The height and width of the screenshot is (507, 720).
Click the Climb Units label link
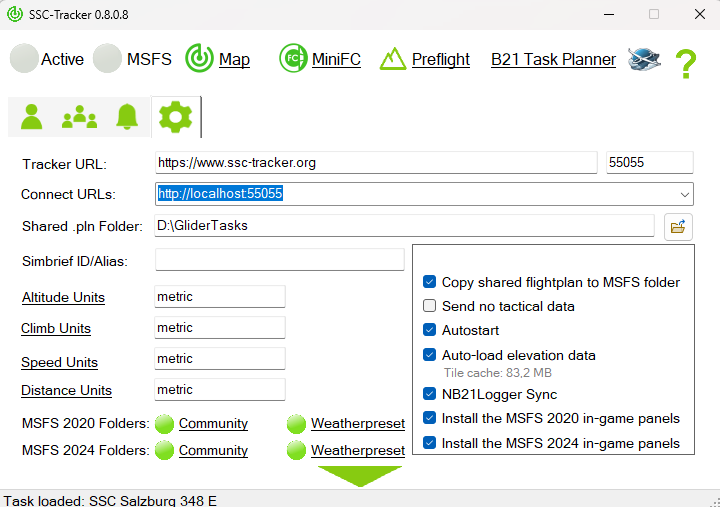(x=56, y=329)
